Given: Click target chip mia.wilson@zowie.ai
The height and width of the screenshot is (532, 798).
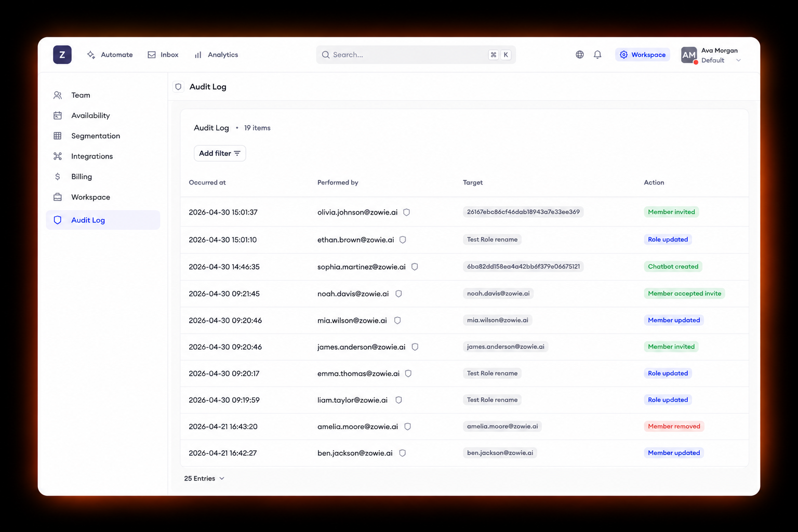Looking at the screenshot, I should pos(497,320).
